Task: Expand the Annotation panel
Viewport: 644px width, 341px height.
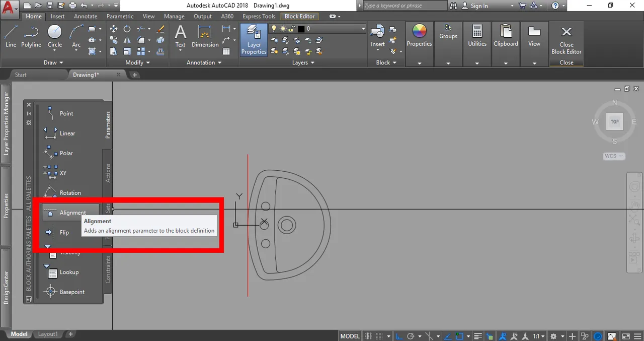Action: click(x=204, y=62)
